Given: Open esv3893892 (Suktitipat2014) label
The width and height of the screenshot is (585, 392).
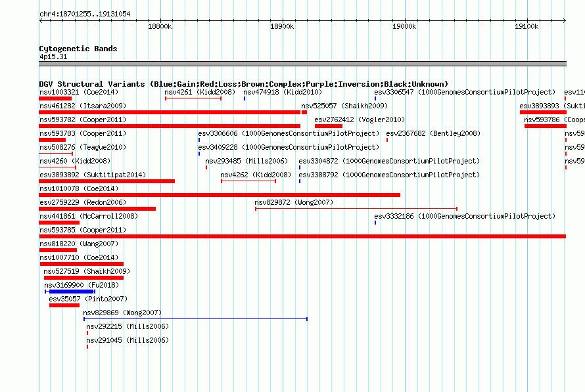Looking at the screenshot, I should pyautogui.click(x=93, y=175).
